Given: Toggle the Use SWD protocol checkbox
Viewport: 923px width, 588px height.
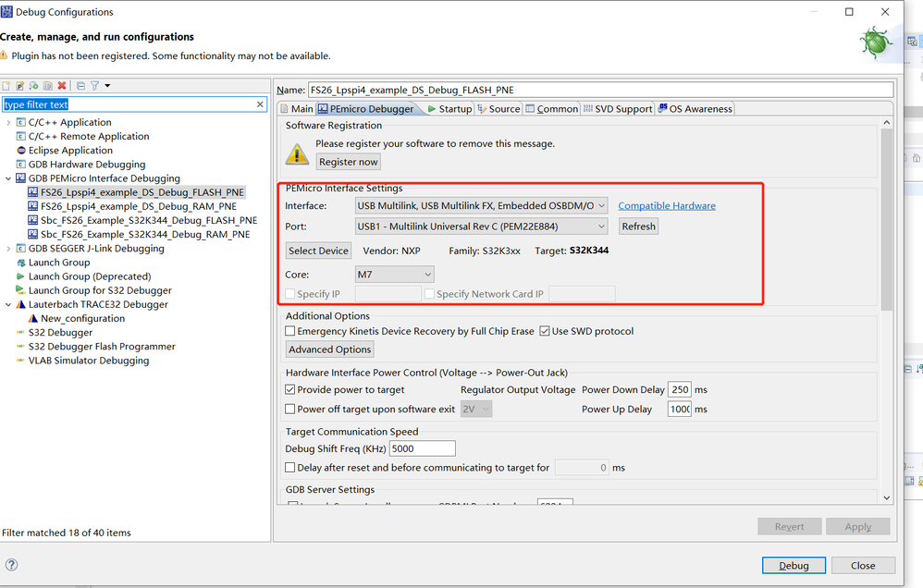Looking at the screenshot, I should [x=545, y=331].
